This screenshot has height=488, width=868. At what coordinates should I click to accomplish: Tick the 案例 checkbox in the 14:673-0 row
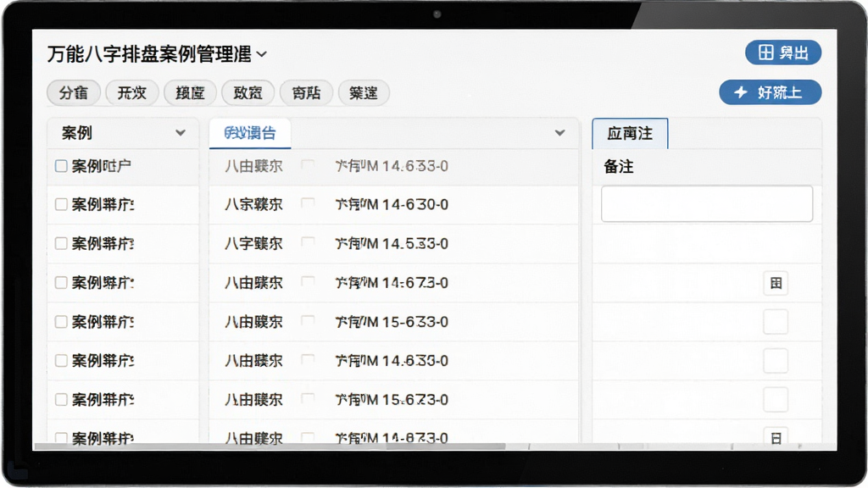coord(61,283)
